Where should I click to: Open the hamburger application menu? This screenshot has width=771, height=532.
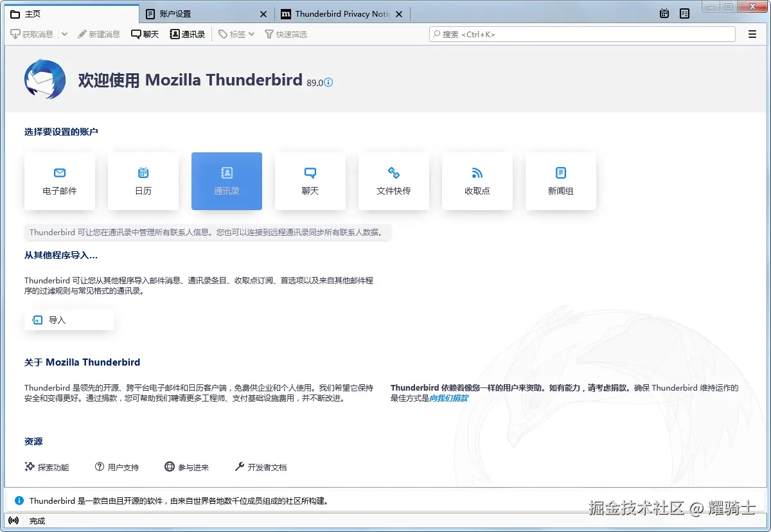pos(752,34)
